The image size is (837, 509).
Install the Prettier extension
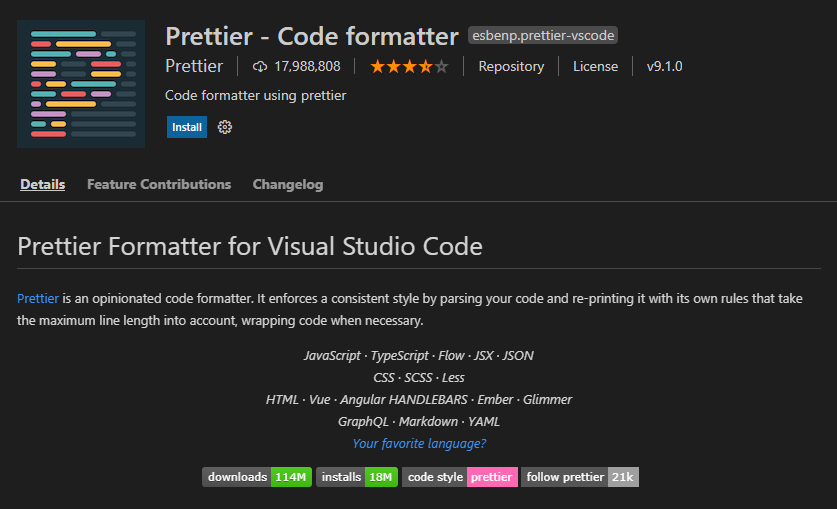[187, 127]
